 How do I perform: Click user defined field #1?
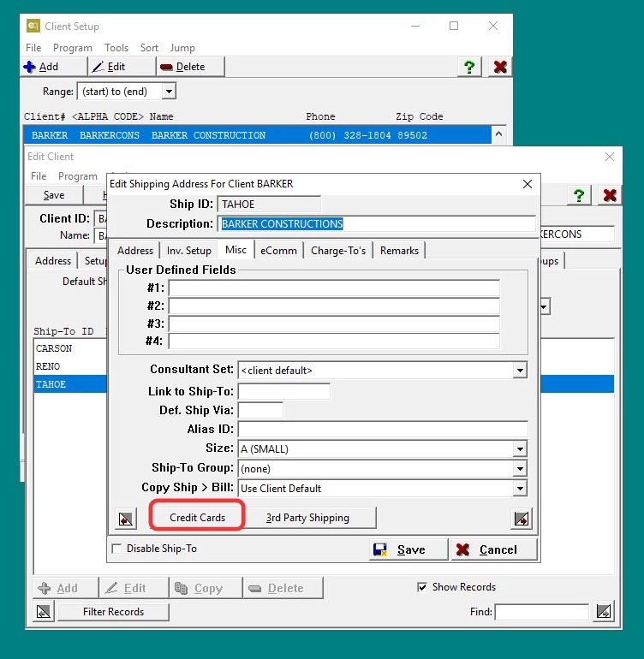[334, 288]
